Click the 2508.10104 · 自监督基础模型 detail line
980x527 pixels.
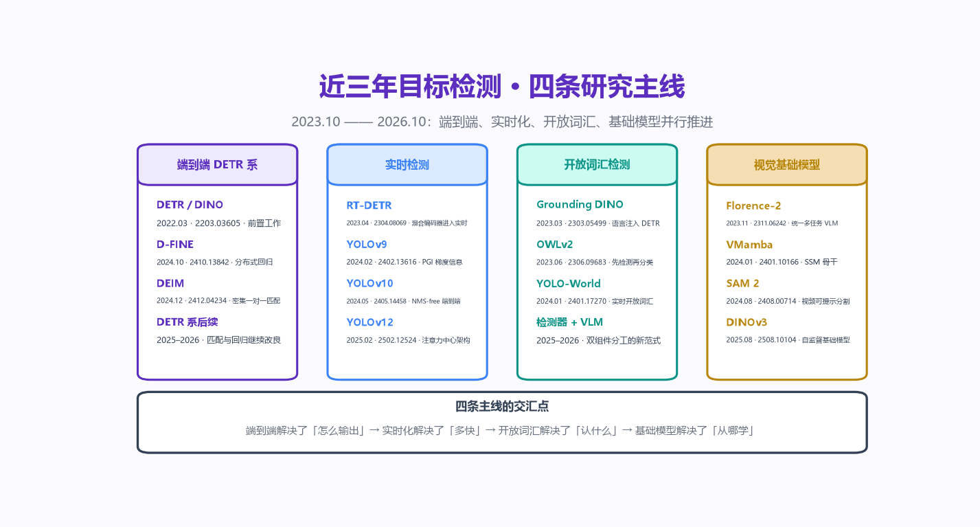coord(788,340)
